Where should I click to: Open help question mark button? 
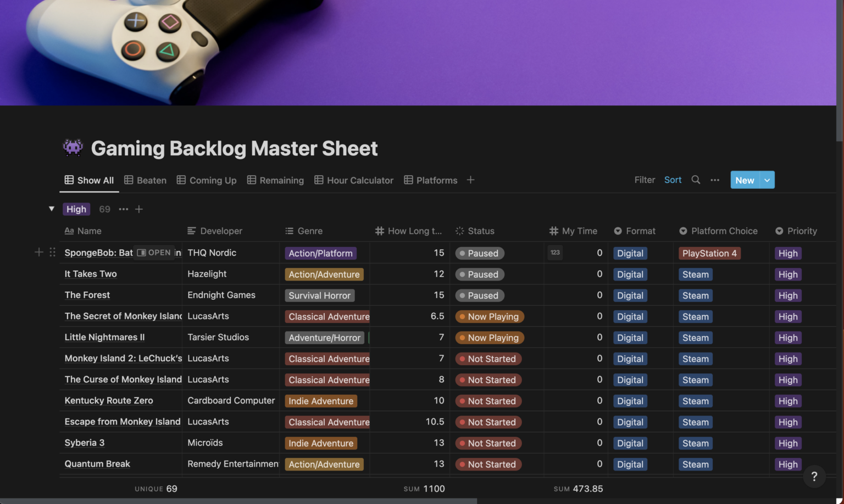pyautogui.click(x=814, y=477)
